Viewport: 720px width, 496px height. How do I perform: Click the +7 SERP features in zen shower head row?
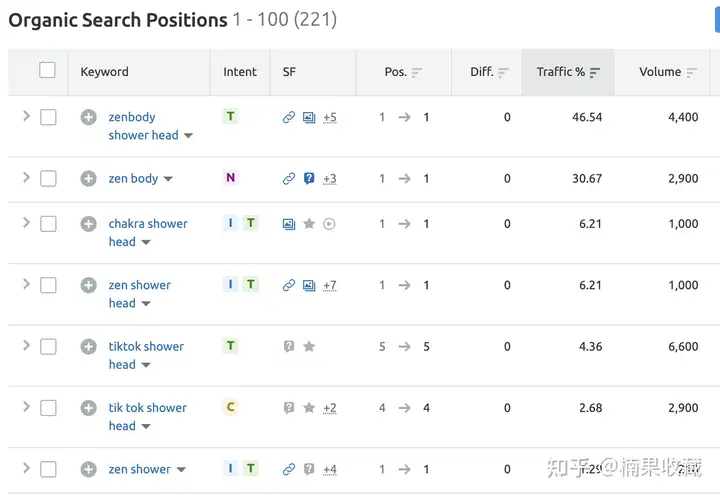pos(330,285)
